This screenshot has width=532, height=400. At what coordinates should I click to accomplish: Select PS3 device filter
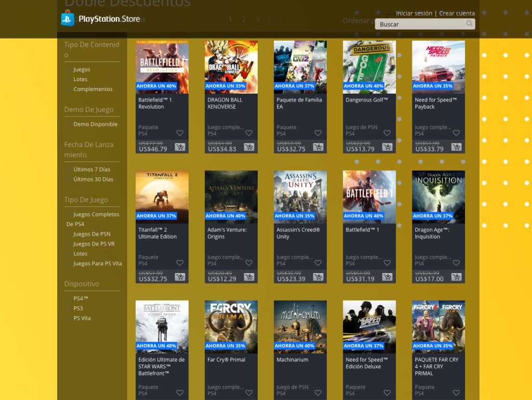click(78, 308)
